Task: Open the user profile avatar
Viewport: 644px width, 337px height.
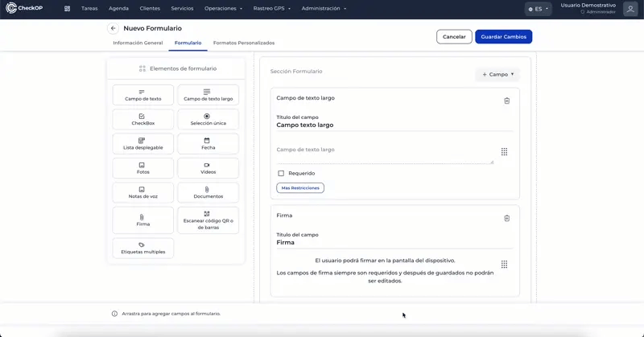Action: 630,9
